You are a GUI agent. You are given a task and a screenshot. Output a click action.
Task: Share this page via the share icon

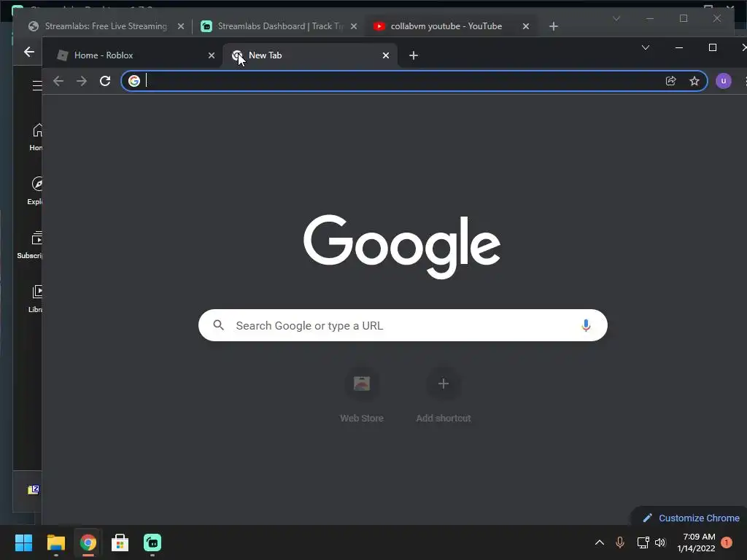point(671,81)
